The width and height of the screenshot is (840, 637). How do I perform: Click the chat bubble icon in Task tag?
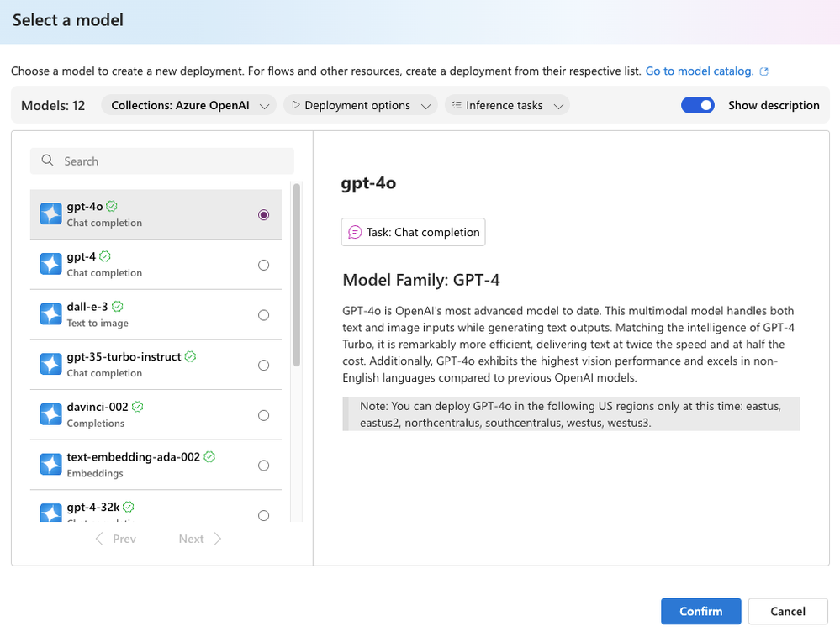(x=355, y=232)
